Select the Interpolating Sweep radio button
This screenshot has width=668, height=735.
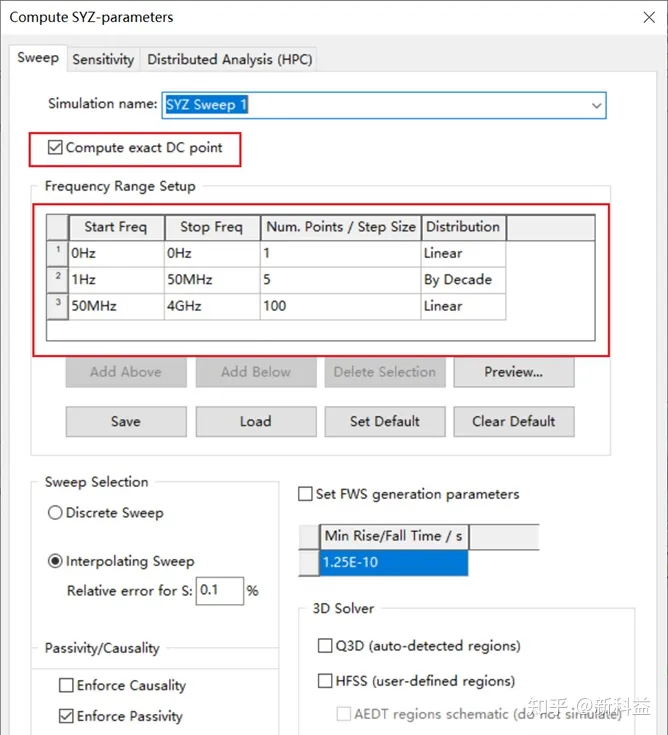coord(55,561)
